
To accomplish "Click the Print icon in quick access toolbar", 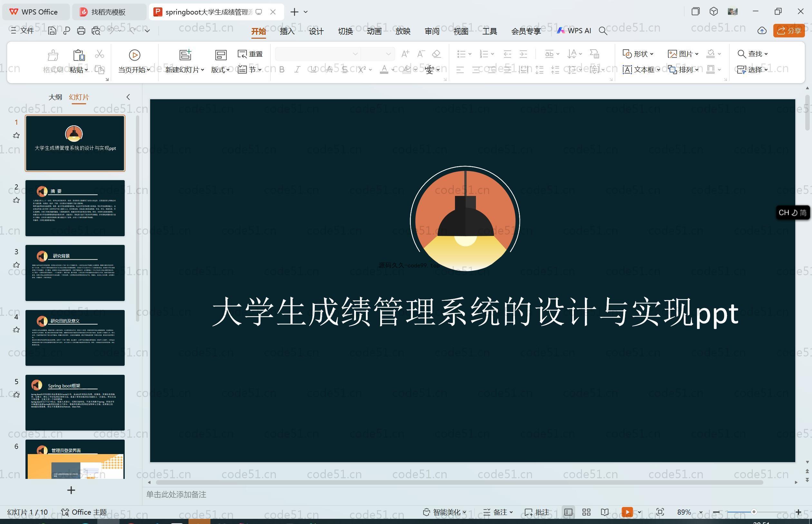I will click(x=81, y=31).
